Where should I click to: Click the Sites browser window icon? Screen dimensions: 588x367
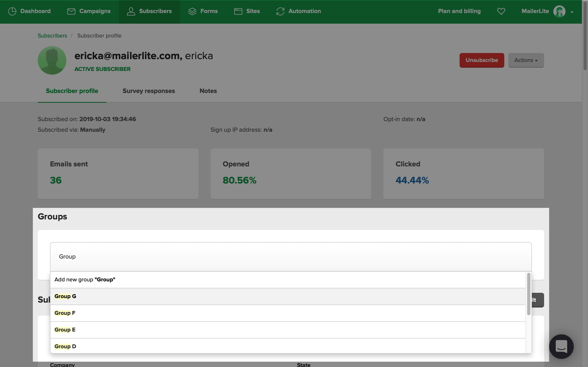click(238, 11)
